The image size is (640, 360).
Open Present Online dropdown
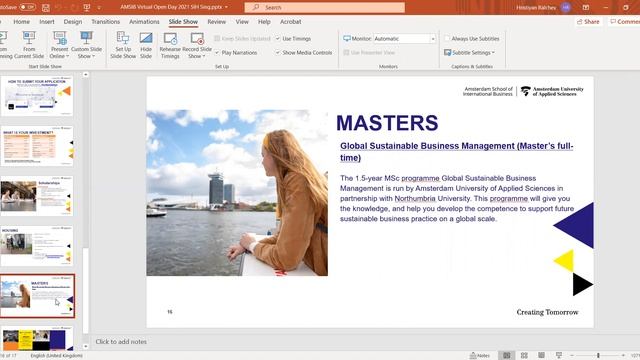tap(60, 45)
